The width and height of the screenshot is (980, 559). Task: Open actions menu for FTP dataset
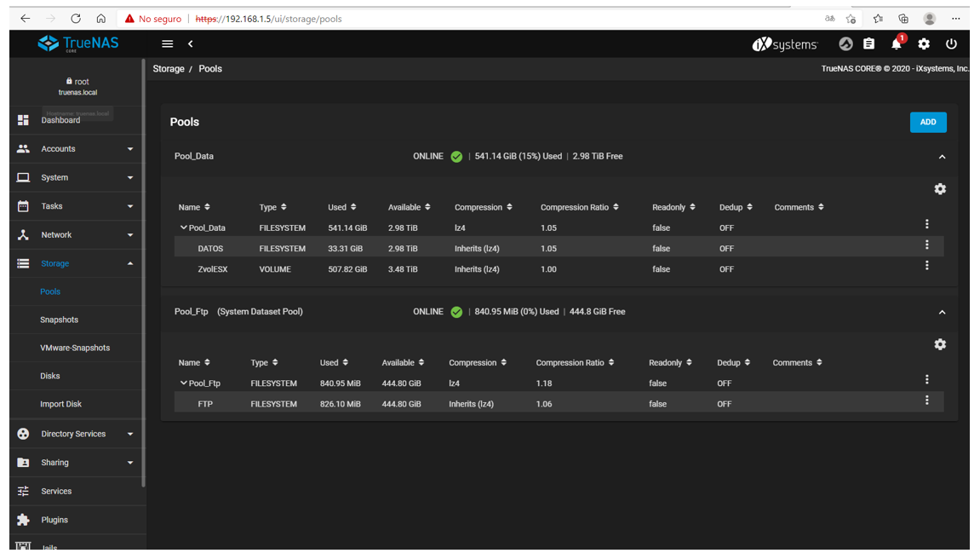(x=927, y=401)
